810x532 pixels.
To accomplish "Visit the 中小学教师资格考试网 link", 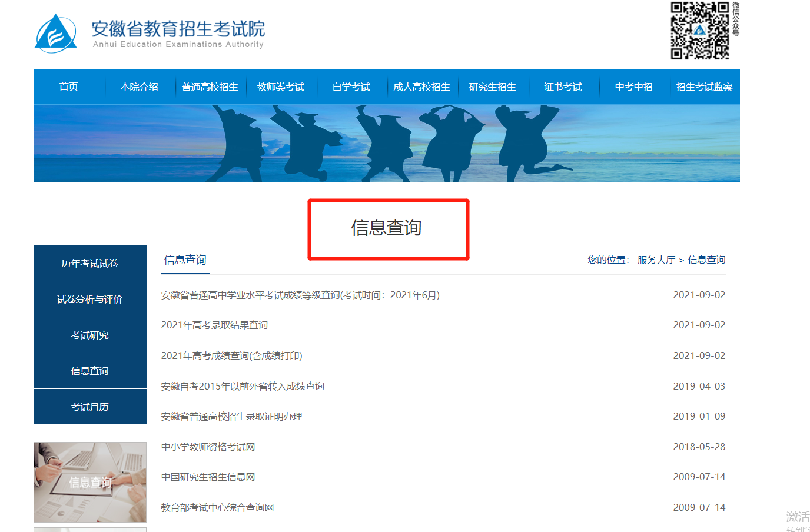I will pos(208,447).
